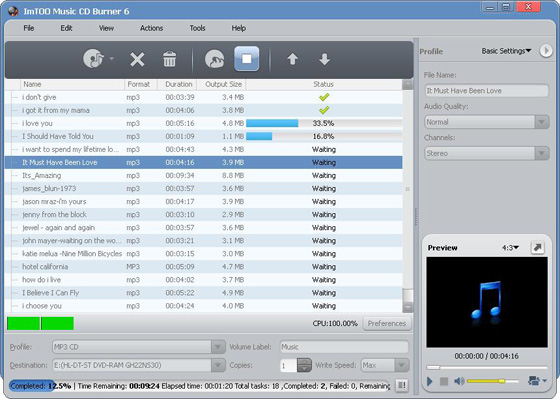Open the Tools menu

(x=197, y=28)
